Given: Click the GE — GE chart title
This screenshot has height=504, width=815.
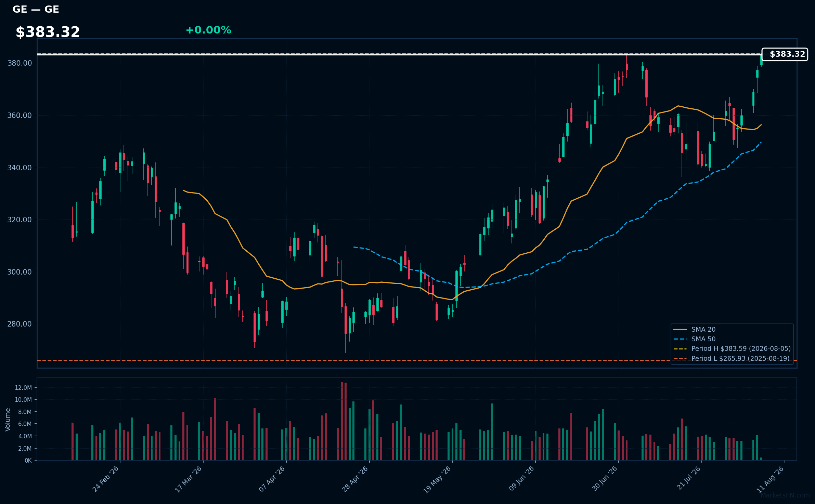Looking at the screenshot, I should point(36,9).
